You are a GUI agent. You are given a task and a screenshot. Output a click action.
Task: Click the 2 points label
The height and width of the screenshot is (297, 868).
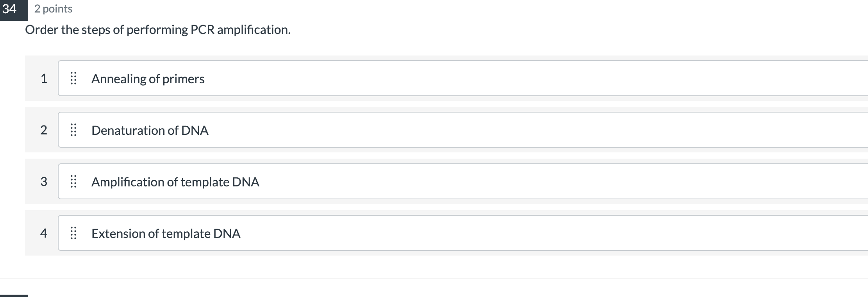tap(53, 9)
